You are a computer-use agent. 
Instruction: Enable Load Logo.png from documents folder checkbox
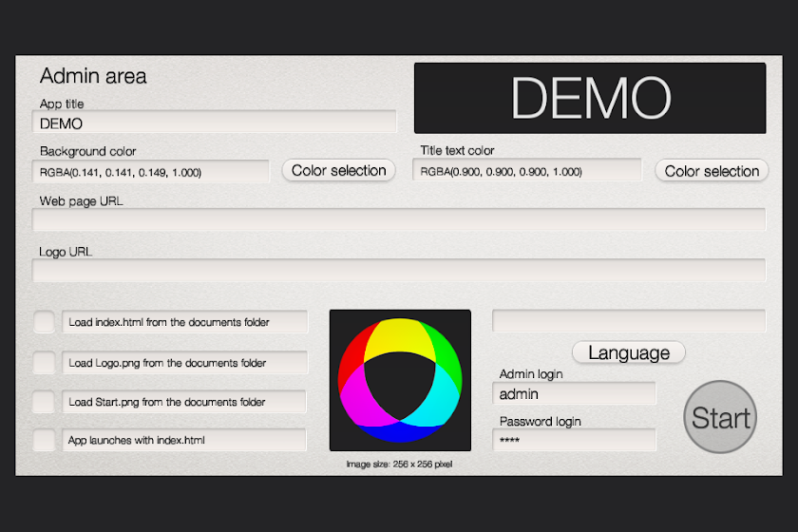click(45, 363)
